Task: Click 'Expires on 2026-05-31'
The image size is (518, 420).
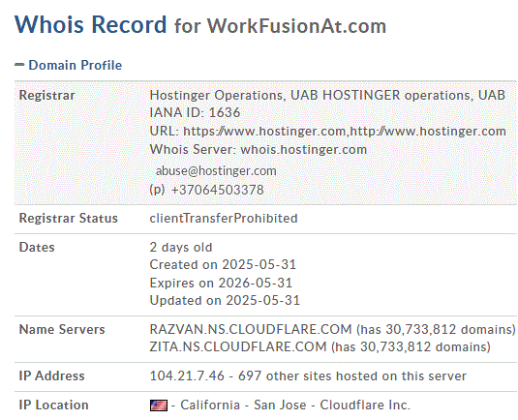Action: [221, 283]
